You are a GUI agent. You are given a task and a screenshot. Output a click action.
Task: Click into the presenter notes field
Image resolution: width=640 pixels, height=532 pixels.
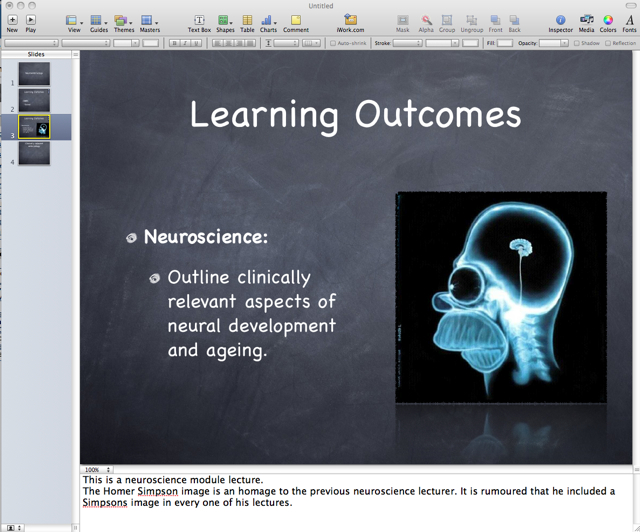356,503
